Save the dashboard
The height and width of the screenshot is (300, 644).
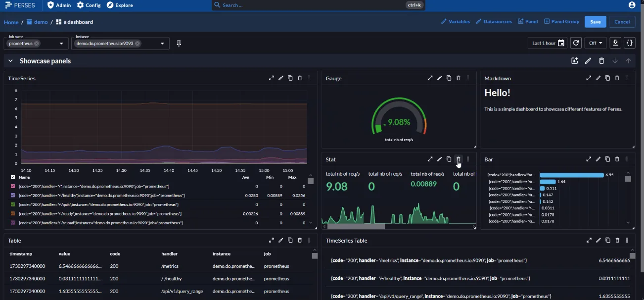coord(595,22)
